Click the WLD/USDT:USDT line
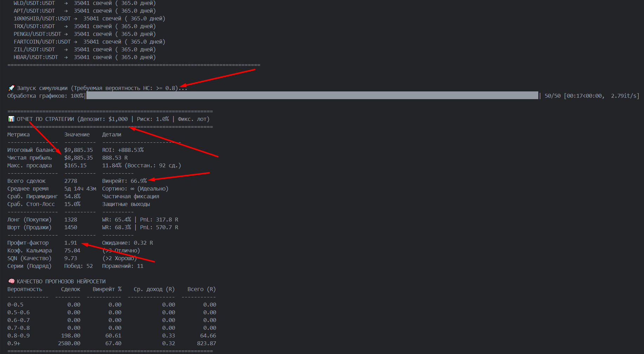Viewport: 644px width, 354px height. [85, 3]
